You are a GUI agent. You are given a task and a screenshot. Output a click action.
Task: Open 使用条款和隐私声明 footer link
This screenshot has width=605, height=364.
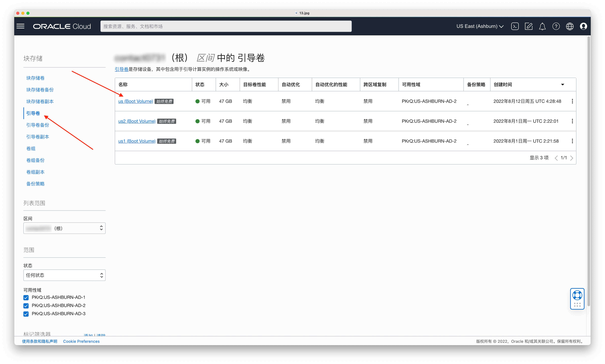[39, 341]
